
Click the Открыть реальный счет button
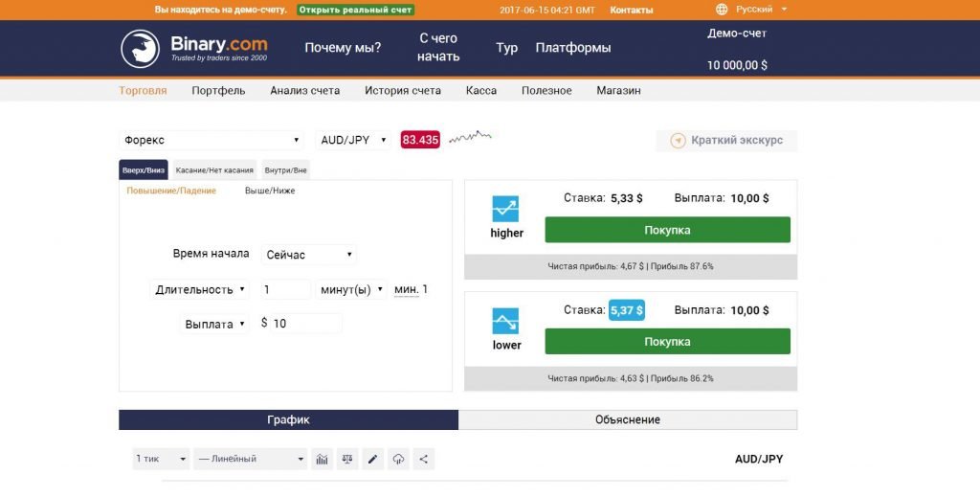click(355, 10)
